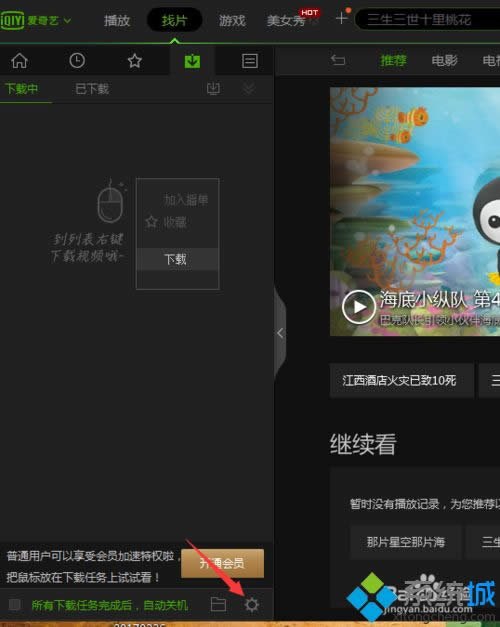The image size is (500, 627).
Task: Enable auto shutdown after downloads checkbox
Action: coord(15,604)
